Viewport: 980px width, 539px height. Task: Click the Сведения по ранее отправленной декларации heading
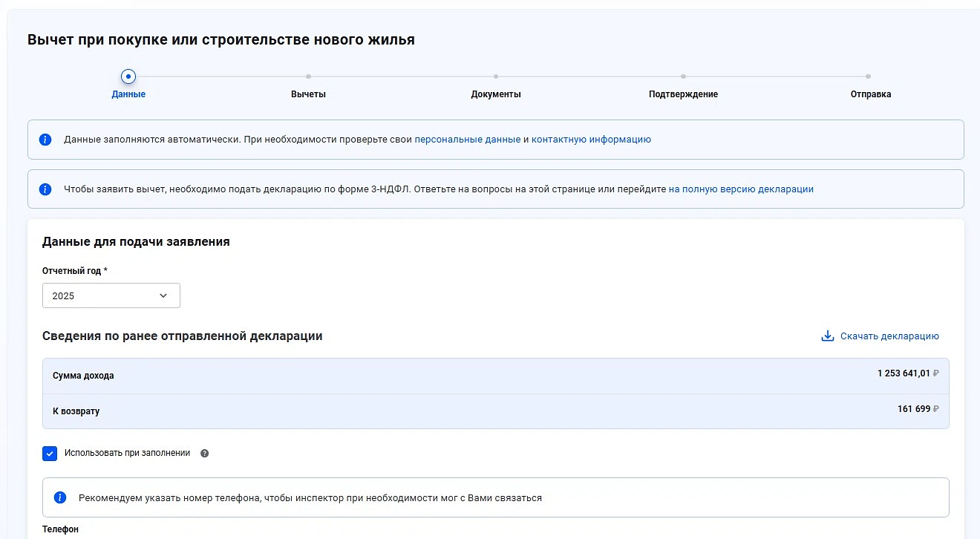[x=183, y=336]
